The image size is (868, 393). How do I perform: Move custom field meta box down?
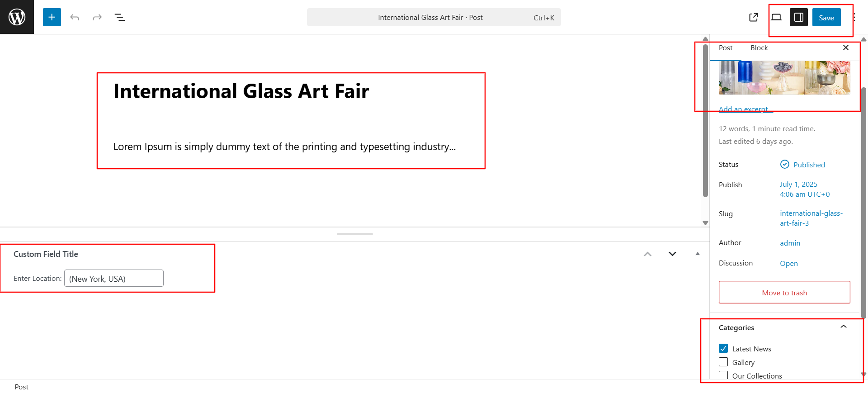pyautogui.click(x=672, y=254)
